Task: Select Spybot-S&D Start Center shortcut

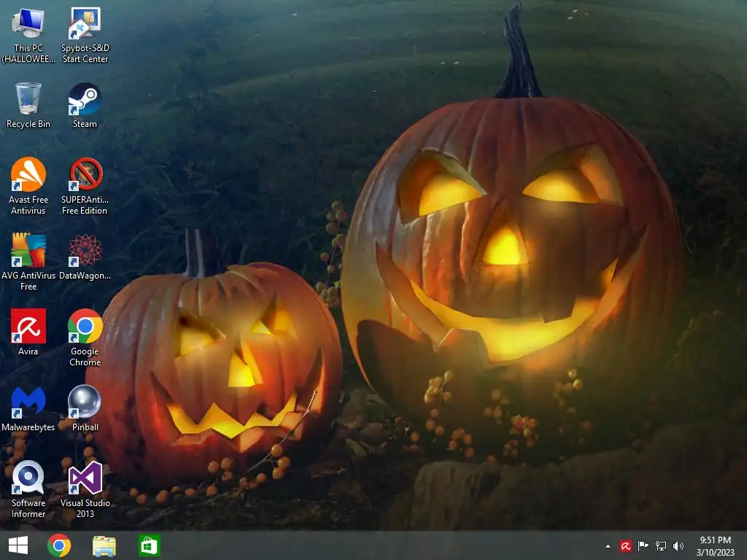Action: click(x=85, y=35)
